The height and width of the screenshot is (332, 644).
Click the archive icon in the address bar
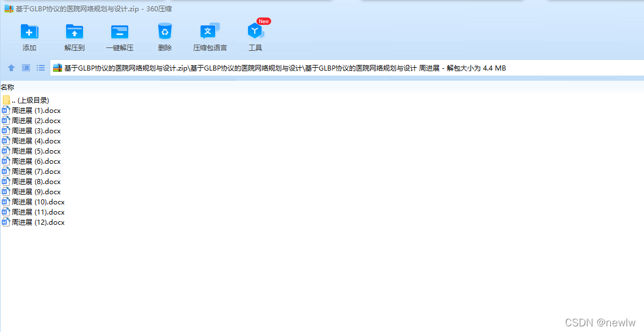point(57,68)
